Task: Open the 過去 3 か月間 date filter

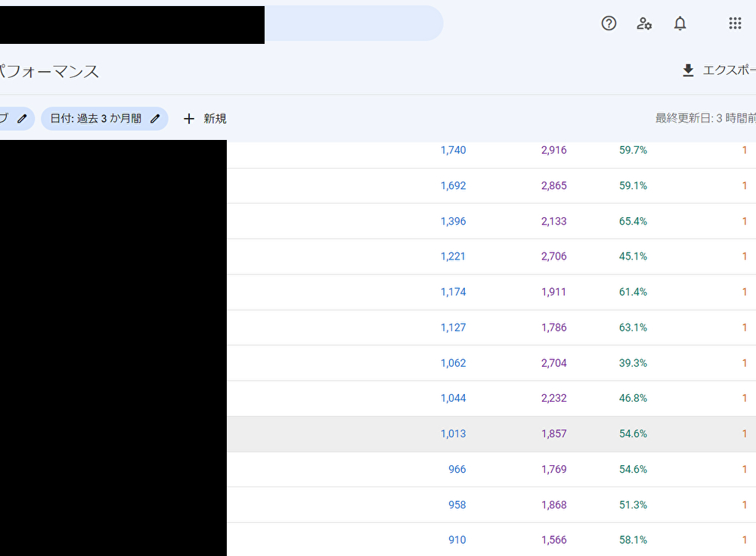Action: pos(98,119)
